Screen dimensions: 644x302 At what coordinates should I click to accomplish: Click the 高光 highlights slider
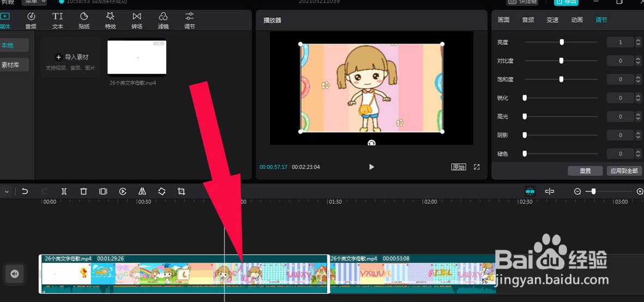(x=561, y=116)
